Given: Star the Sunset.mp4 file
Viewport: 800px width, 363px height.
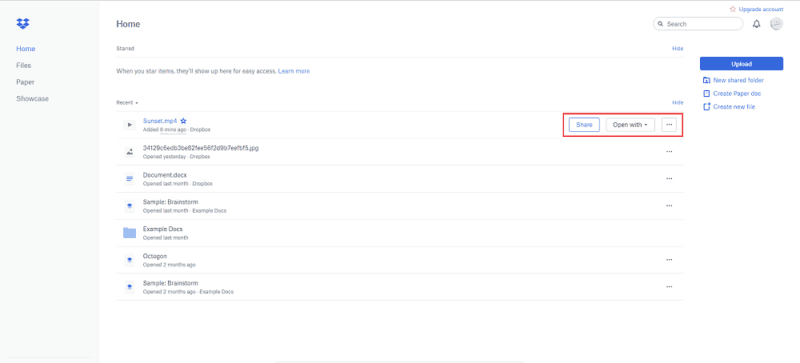Looking at the screenshot, I should click(x=184, y=121).
